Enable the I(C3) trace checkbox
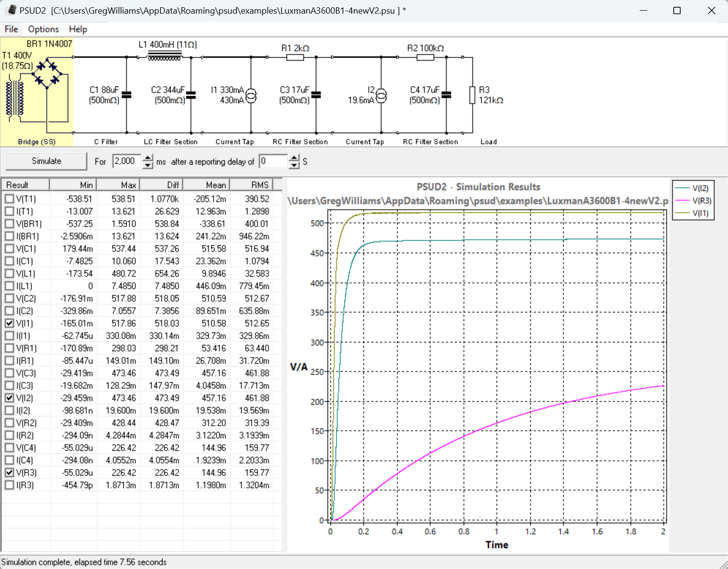Screen dimensions: 728x569 [9, 386]
